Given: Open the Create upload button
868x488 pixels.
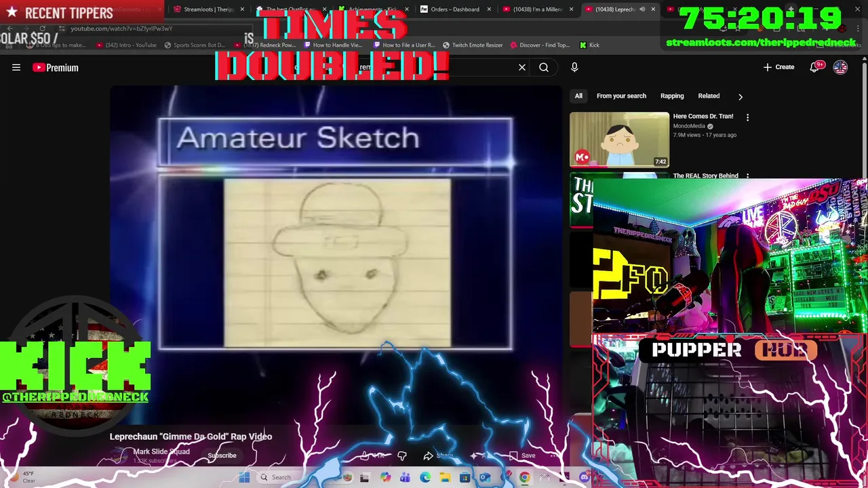Looking at the screenshot, I should coord(778,67).
